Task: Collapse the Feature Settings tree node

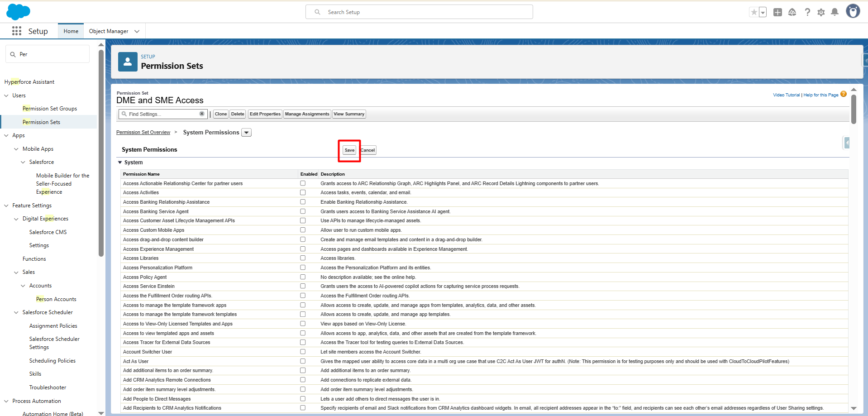Action: click(6, 206)
